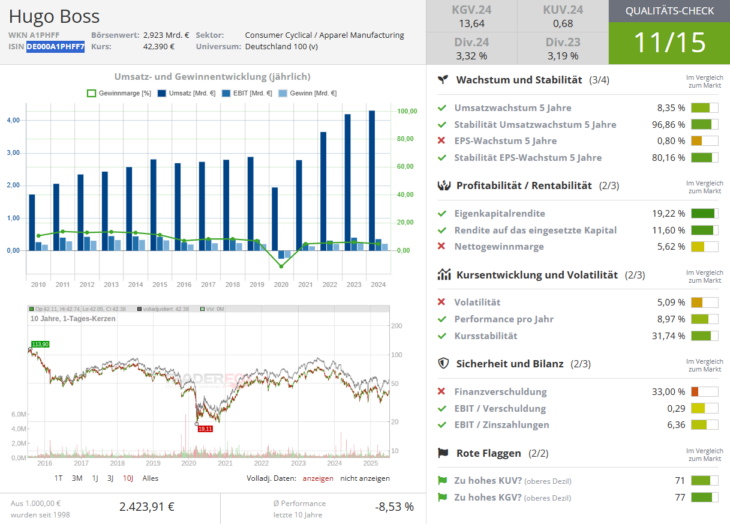Show the Alles full price history
Screen dimensions: 730x524
pos(150,478)
